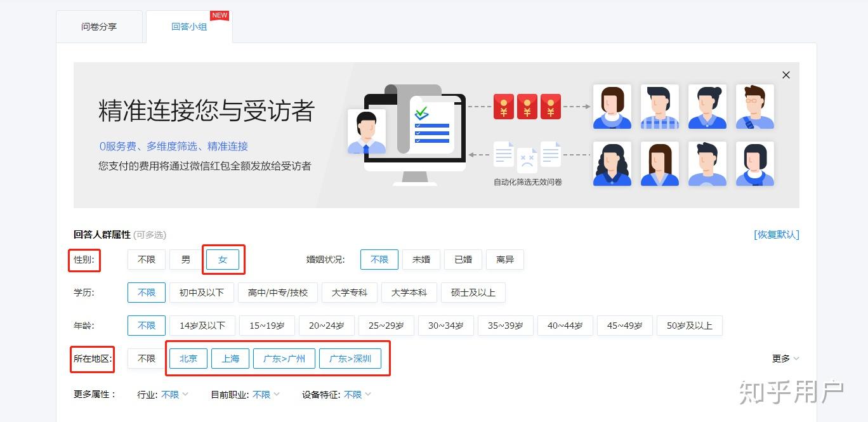868x422 pixels.
Task: Open the 回答小组 tab
Action: point(189,27)
